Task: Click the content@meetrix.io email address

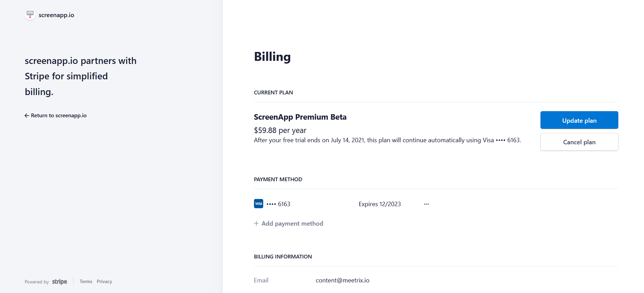Action: click(x=342, y=280)
